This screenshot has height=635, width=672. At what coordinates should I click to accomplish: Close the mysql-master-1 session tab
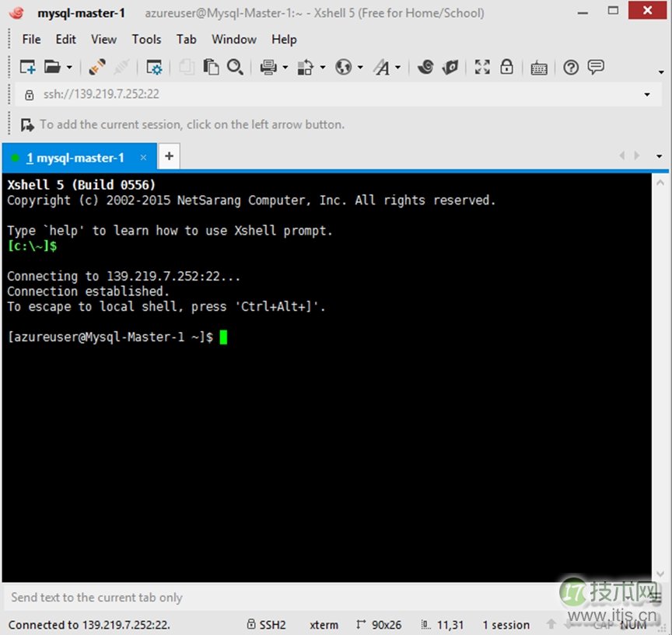(x=144, y=157)
